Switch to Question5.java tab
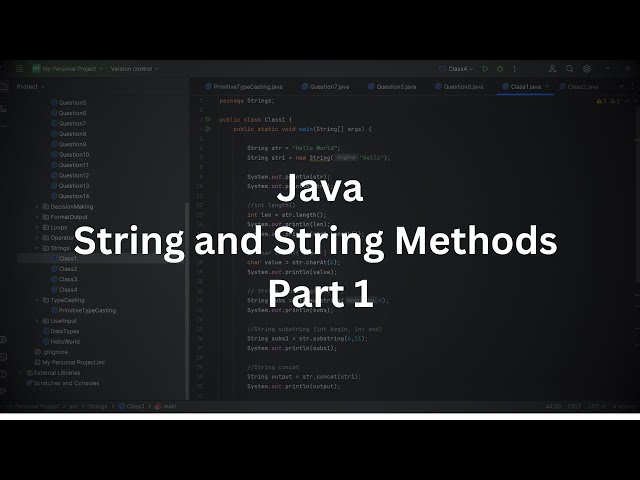 click(392, 87)
